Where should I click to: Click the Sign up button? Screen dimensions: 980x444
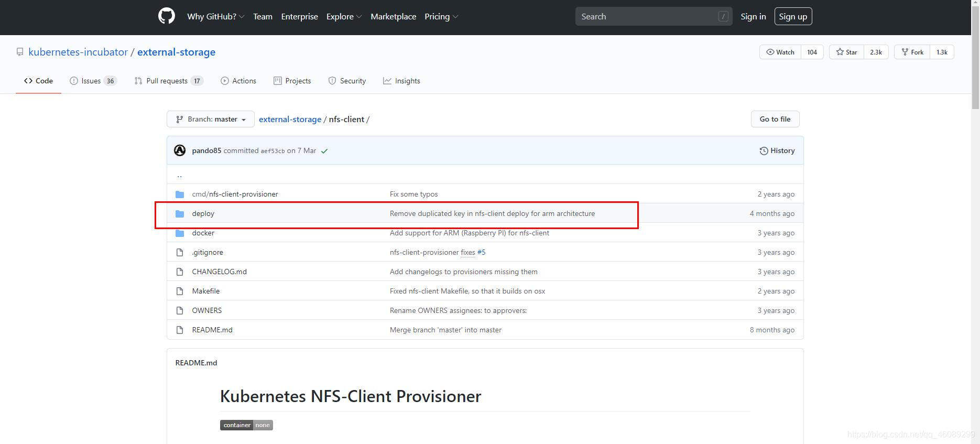pyautogui.click(x=793, y=16)
